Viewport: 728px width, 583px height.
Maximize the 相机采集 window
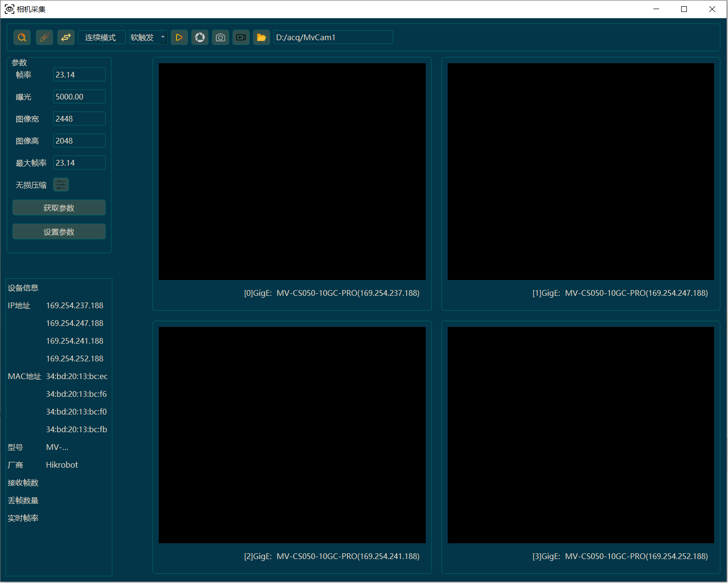(x=684, y=9)
